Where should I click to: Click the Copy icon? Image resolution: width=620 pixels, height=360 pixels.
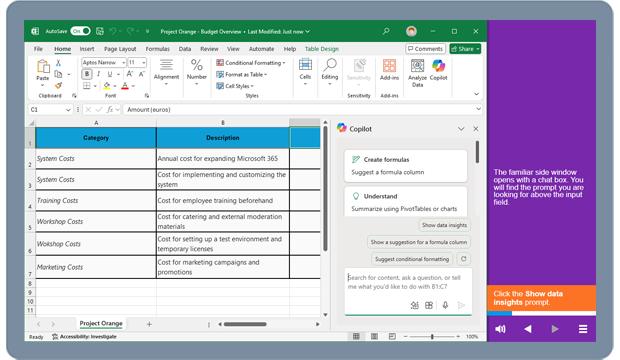58,74
